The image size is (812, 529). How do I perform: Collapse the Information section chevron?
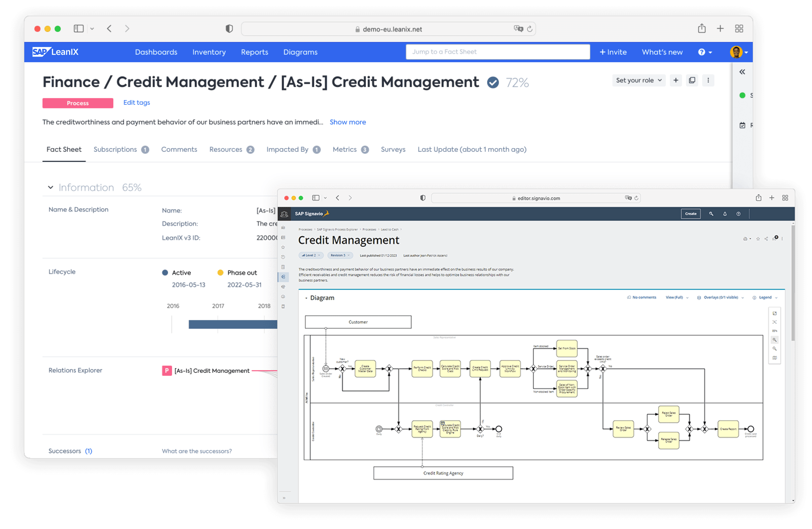50,187
